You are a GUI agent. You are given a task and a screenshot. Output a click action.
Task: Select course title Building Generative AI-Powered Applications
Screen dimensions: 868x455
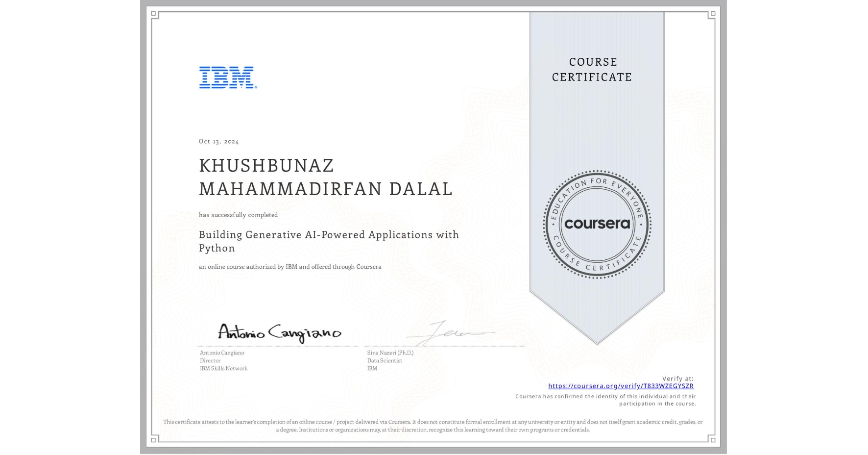pyautogui.click(x=329, y=235)
